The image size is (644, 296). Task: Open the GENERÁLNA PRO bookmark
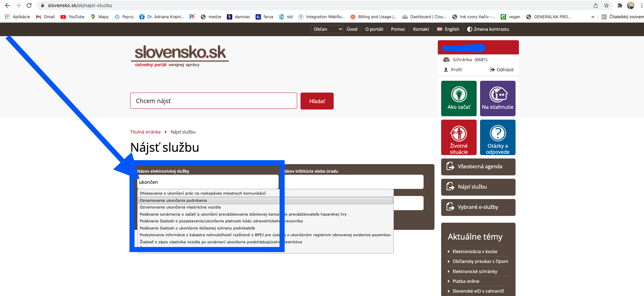point(549,17)
